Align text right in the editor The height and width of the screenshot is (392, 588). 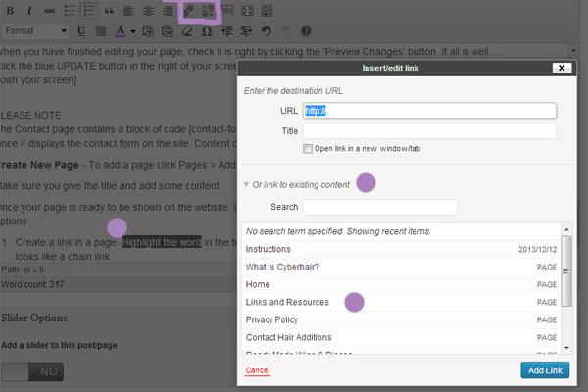click(168, 11)
